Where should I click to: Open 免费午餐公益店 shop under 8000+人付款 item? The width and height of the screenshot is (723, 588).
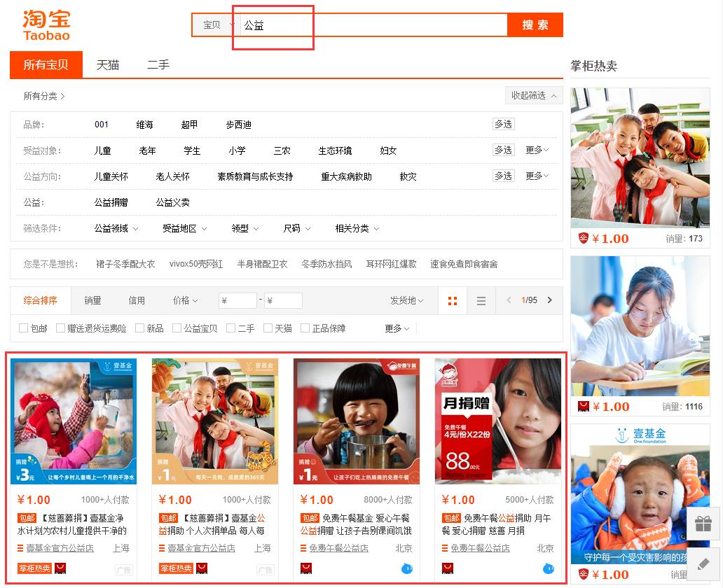pos(339,548)
